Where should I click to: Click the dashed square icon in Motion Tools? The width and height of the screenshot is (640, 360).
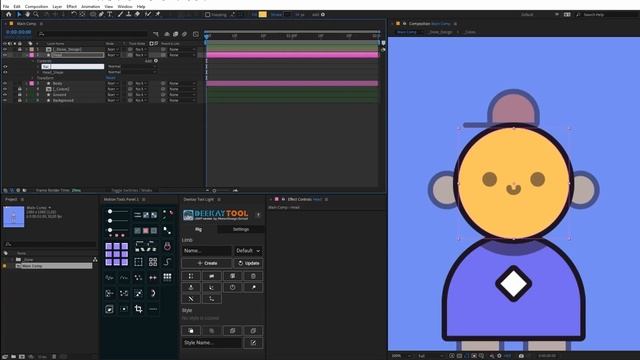(138, 262)
